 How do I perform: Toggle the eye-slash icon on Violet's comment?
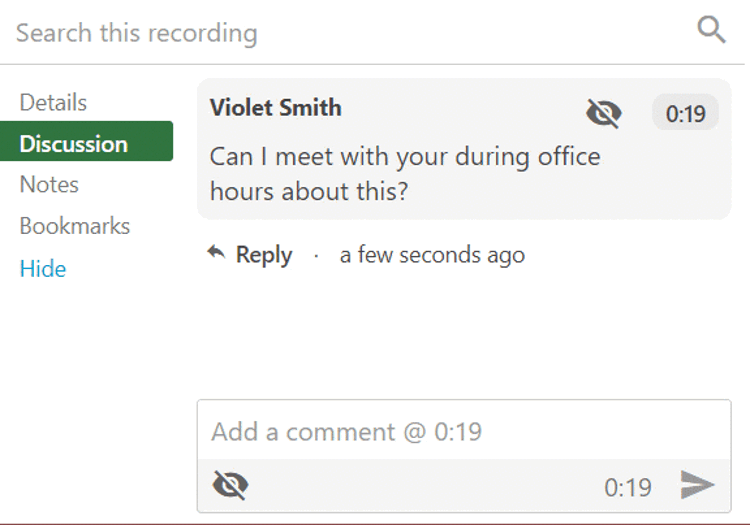tap(603, 114)
